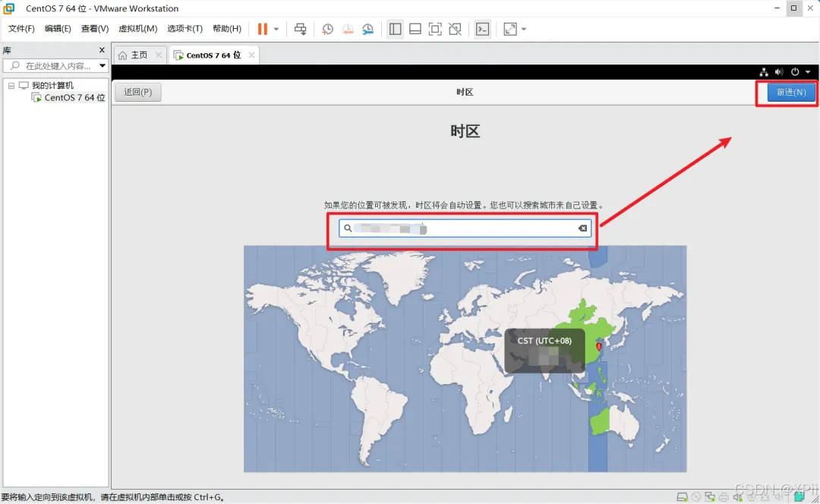
Task: Click the red location pin on map
Action: 599,346
